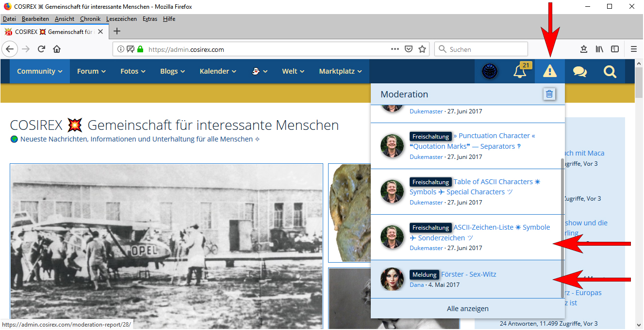Screen dimensions: 644x330
Task: Open Firefox library icon
Action: (600, 49)
